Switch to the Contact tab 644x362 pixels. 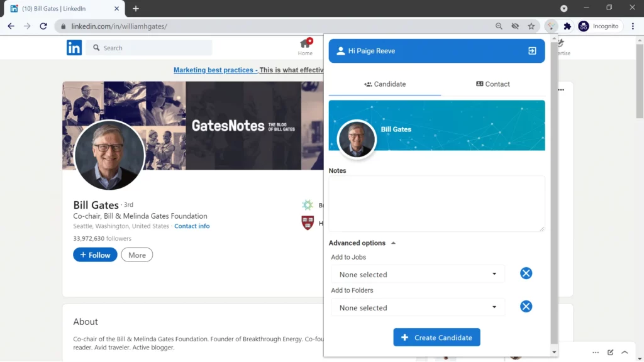(492, 84)
